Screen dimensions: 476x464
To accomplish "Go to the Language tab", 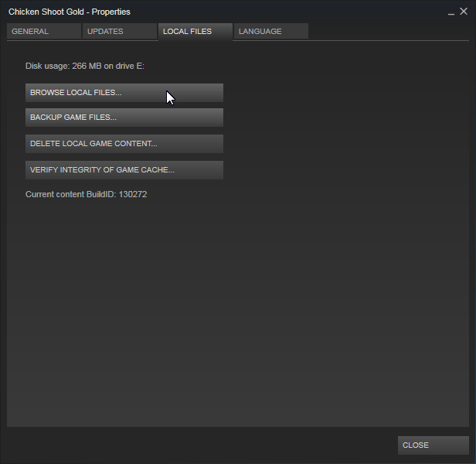I will click(x=271, y=31).
